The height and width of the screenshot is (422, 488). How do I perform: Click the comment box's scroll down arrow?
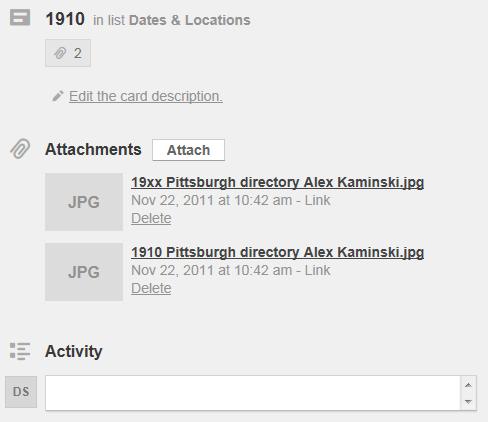click(x=468, y=401)
